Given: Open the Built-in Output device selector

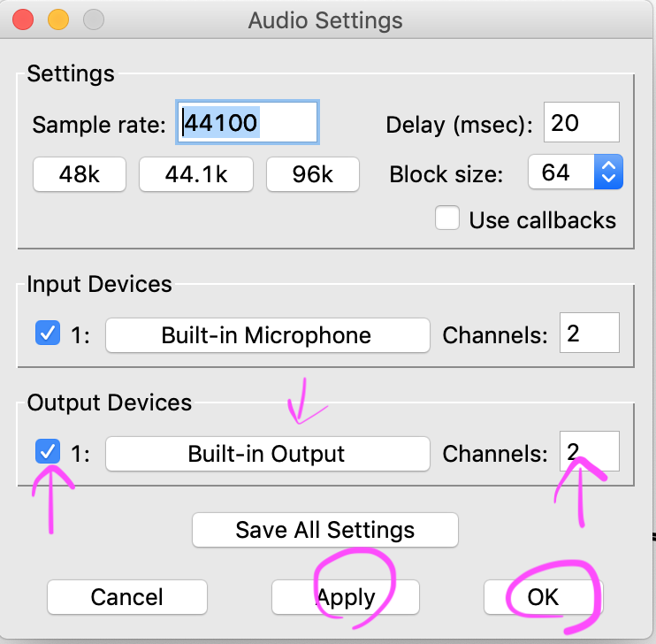Looking at the screenshot, I should (268, 454).
